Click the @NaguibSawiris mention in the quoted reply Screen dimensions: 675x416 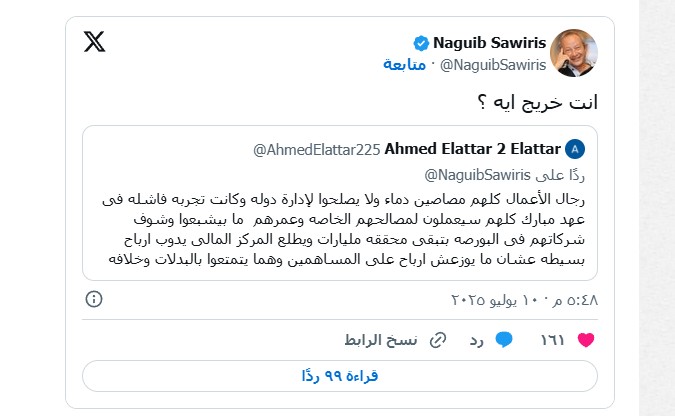point(477,175)
